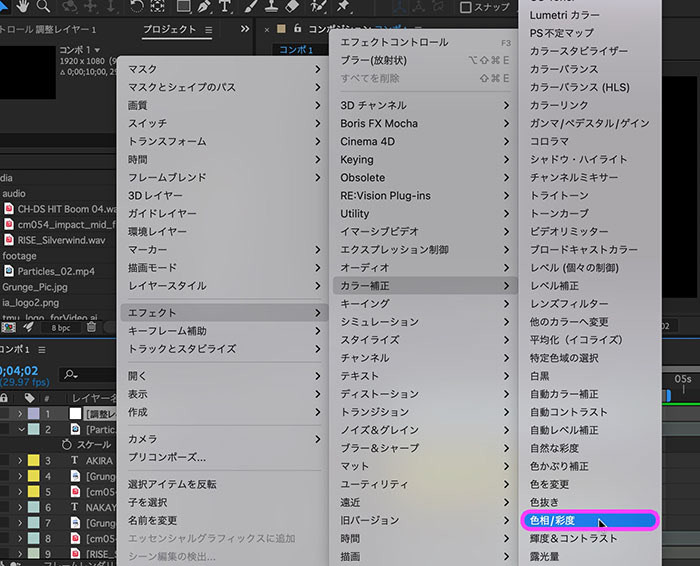Click the rocket-shaped icon left of 8 bpc
The image size is (700, 566).
tap(28, 328)
